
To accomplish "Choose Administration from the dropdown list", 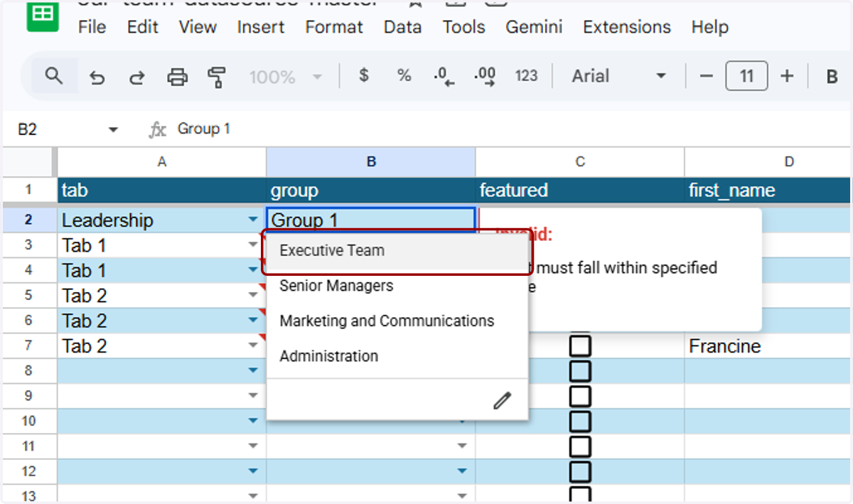I will tap(397, 356).
